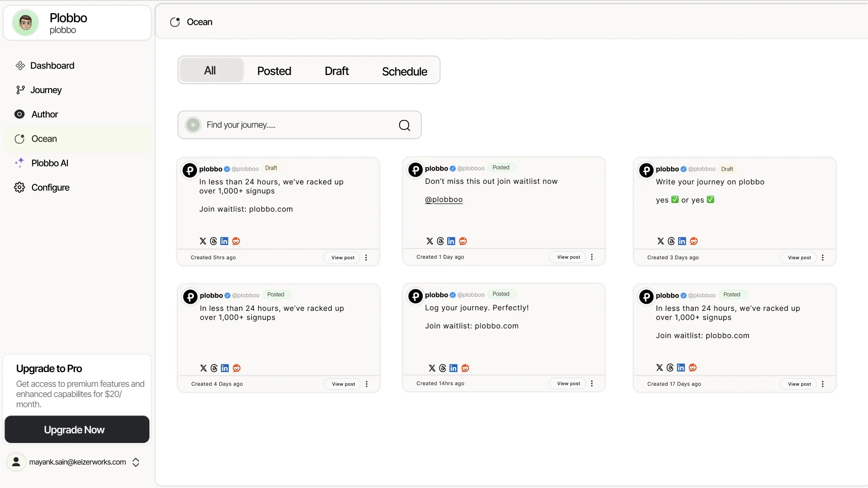
Task: Click LinkedIn icon on 5hrs ago post
Action: [x=224, y=241]
